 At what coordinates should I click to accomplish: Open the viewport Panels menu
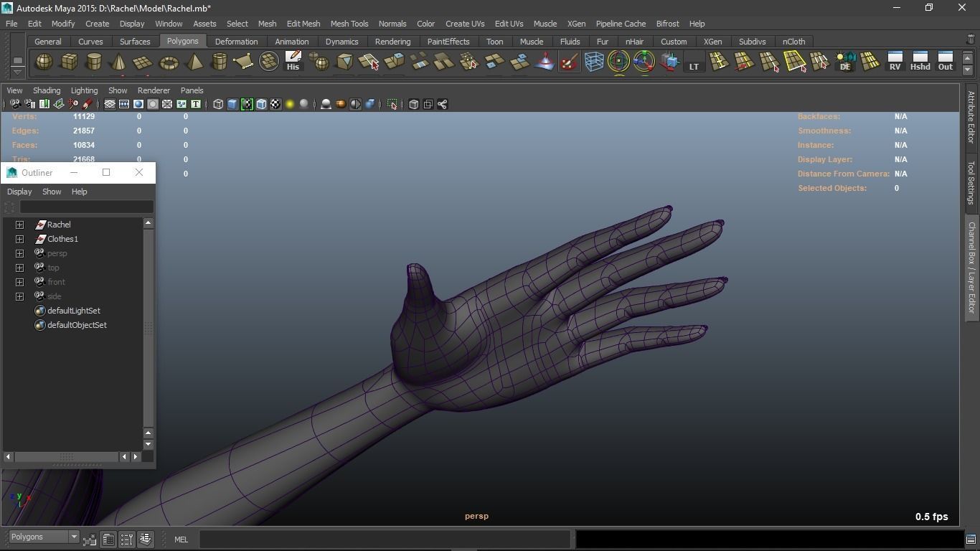click(192, 90)
